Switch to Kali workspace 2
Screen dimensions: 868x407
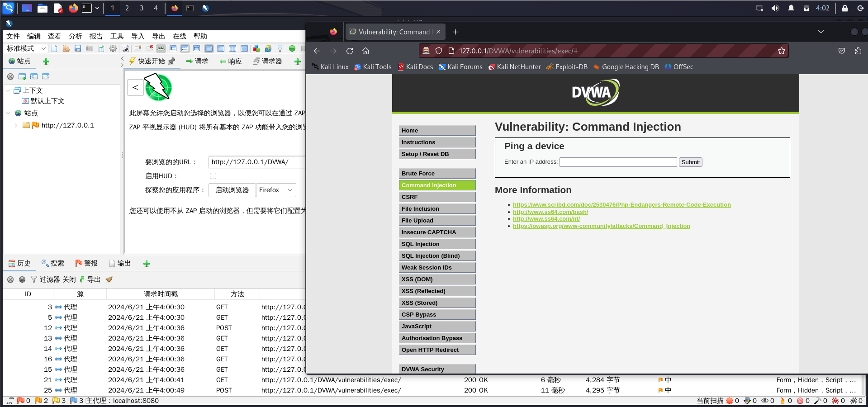[x=127, y=8]
